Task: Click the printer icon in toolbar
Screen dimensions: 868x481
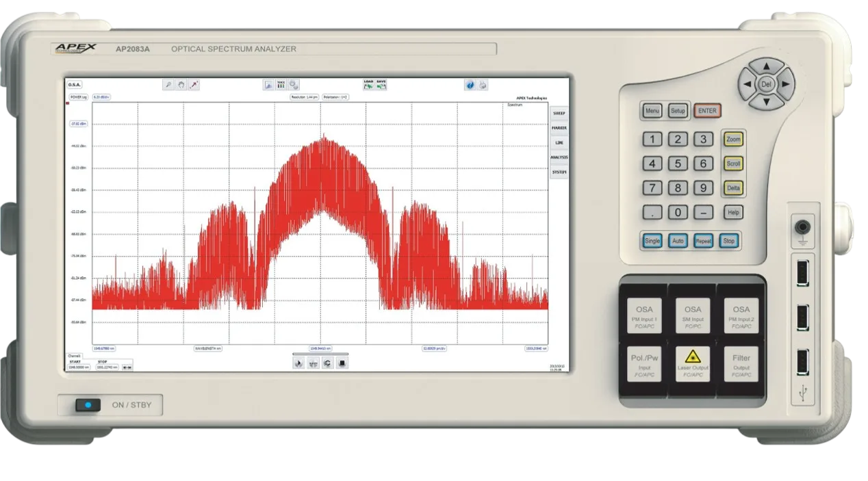Action: [x=483, y=85]
